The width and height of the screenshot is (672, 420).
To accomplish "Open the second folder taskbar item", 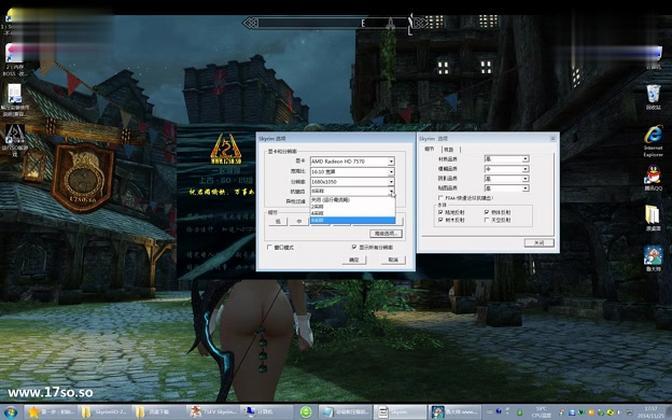I will point(159,412).
